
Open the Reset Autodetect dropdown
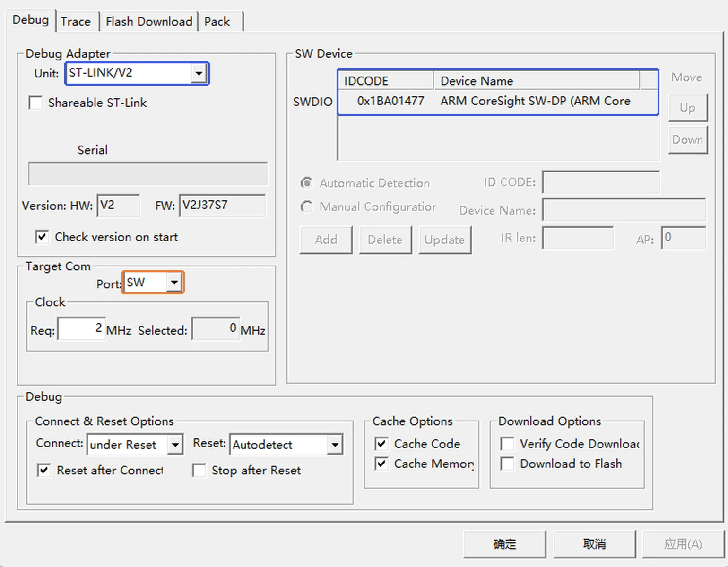335,445
